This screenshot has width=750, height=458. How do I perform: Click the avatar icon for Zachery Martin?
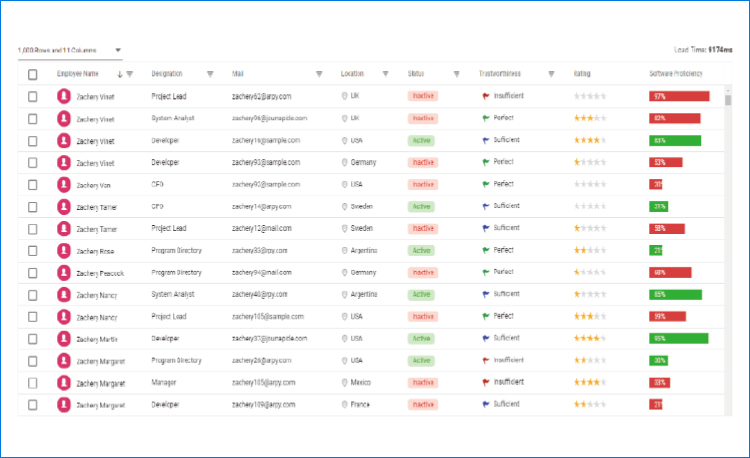tap(64, 338)
